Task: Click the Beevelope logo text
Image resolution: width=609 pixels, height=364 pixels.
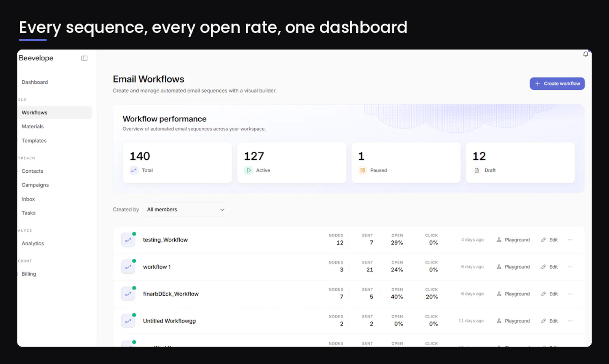Action: click(36, 58)
